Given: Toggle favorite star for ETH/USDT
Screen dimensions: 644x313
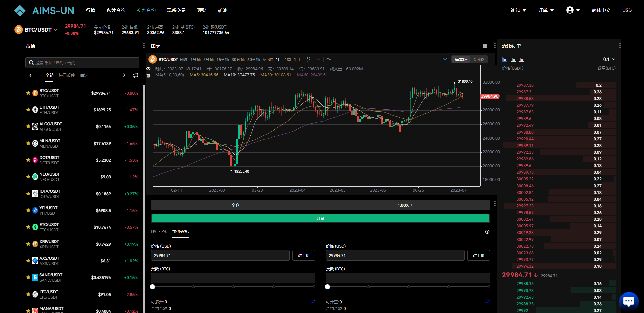Looking at the screenshot, I should click(28, 110).
